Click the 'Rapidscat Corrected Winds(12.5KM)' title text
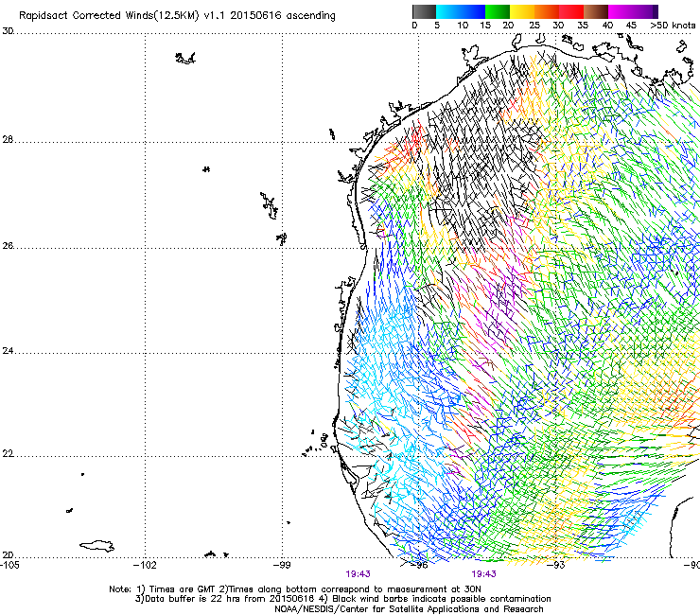 109,16
